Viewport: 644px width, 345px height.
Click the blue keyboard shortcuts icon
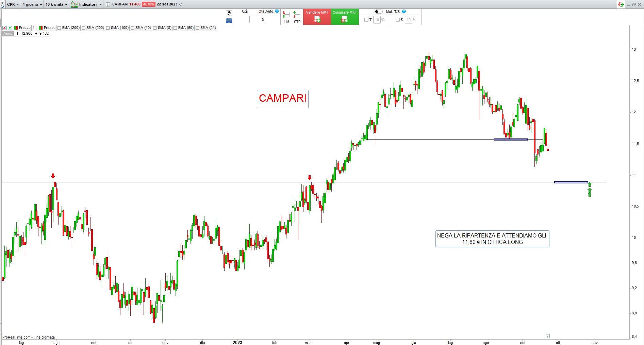click(229, 21)
